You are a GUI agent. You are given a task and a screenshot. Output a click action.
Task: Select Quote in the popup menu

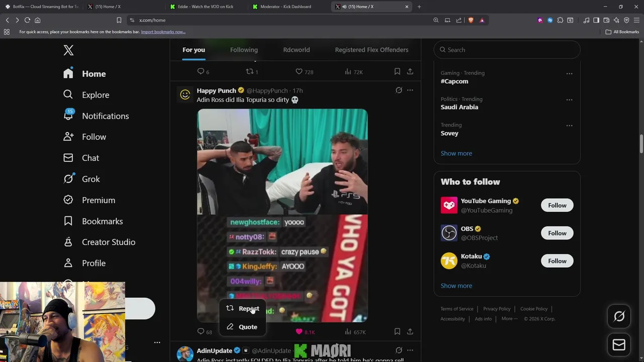point(243,327)
